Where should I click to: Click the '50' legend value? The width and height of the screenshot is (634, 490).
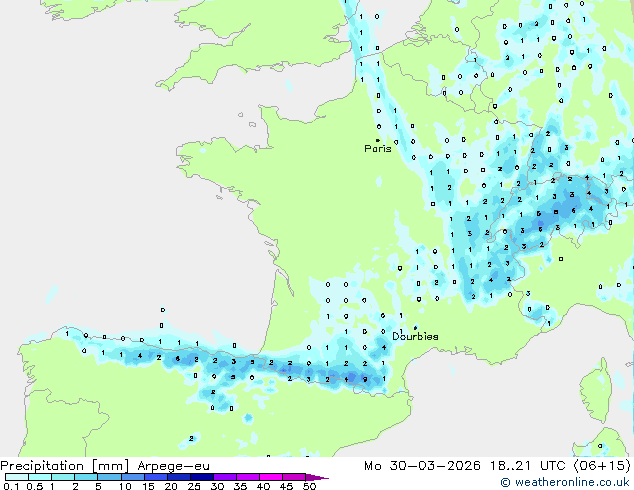309,486
